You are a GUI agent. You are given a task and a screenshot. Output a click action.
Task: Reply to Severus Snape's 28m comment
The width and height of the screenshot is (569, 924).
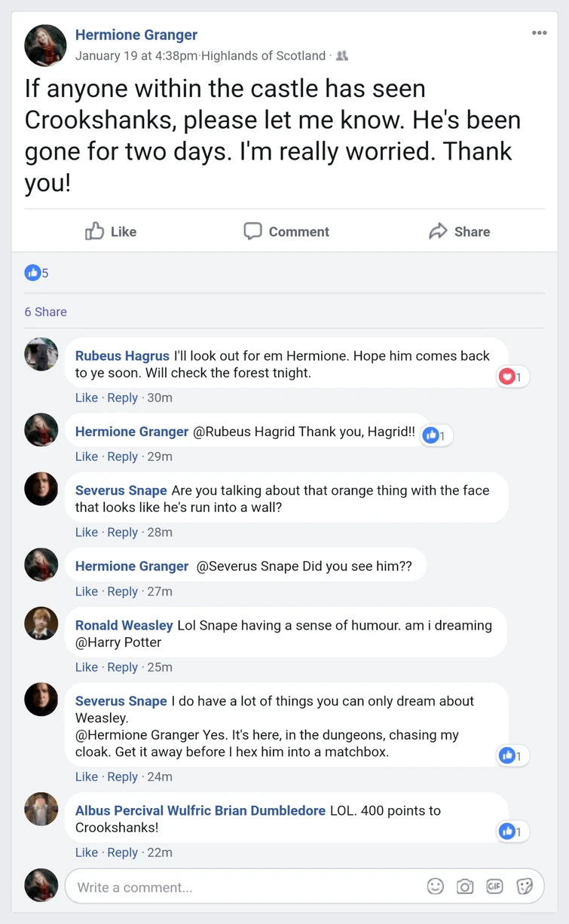pos(122,532)
